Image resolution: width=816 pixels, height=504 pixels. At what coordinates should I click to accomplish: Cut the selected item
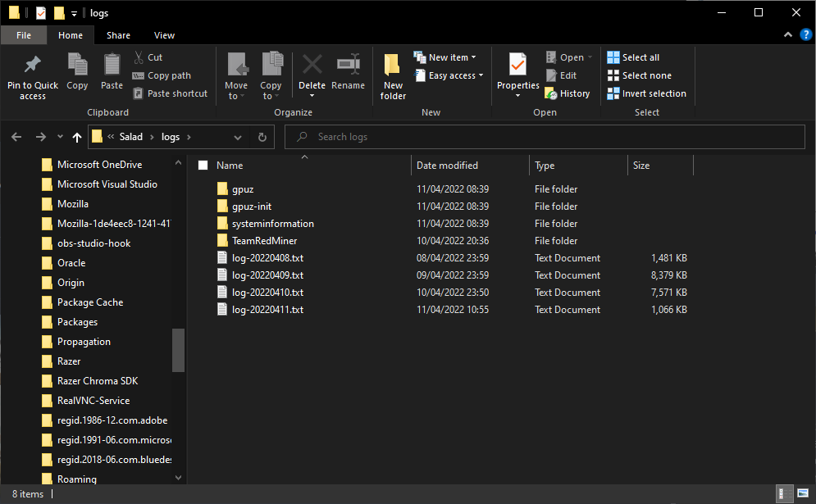[148, 57]
